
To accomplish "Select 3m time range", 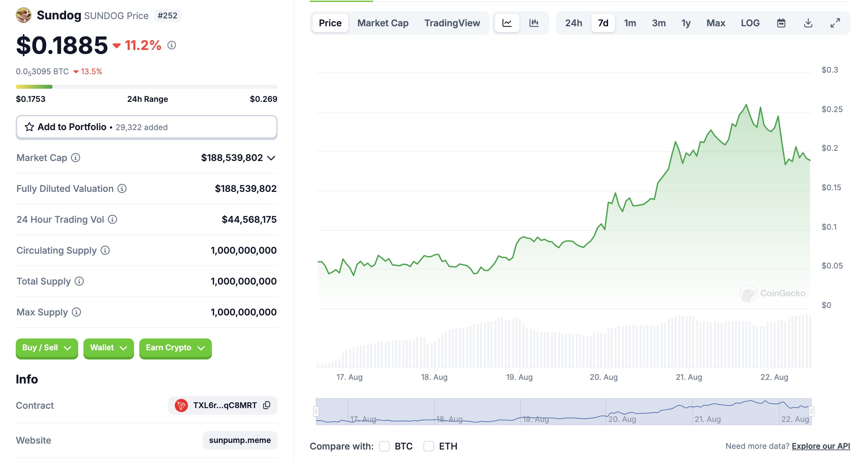I will point(658,23).
